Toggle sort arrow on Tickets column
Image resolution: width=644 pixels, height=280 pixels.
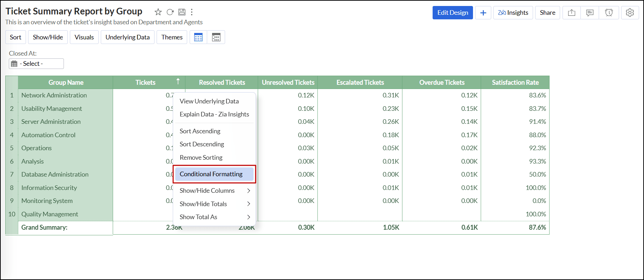point(178,82)
